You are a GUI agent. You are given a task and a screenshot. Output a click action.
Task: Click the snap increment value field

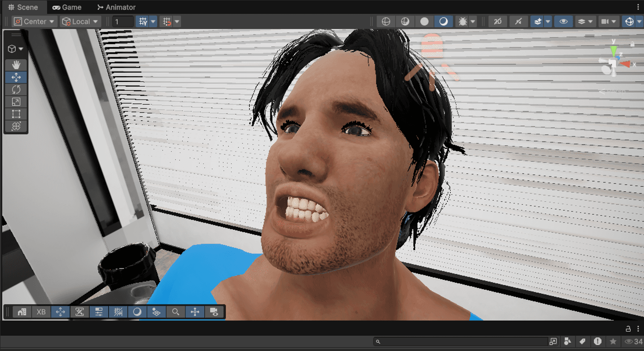pos(123,21)
